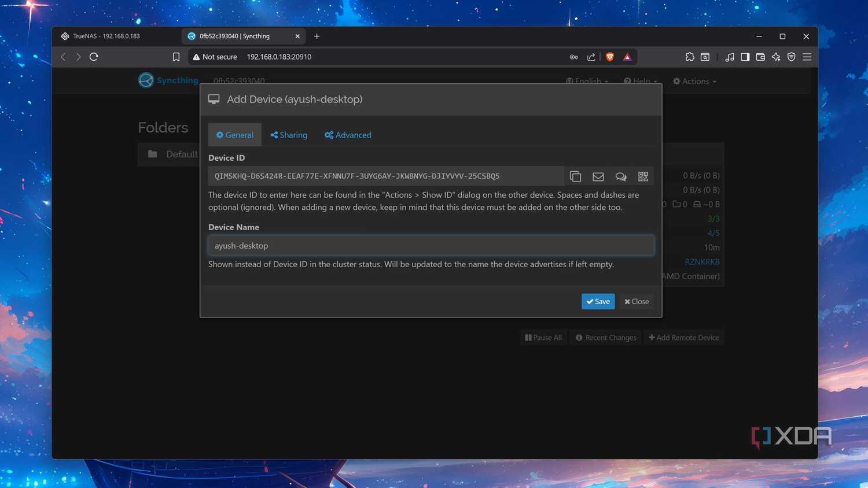
Task: Go back in browser history
Action: coord(63,57)
